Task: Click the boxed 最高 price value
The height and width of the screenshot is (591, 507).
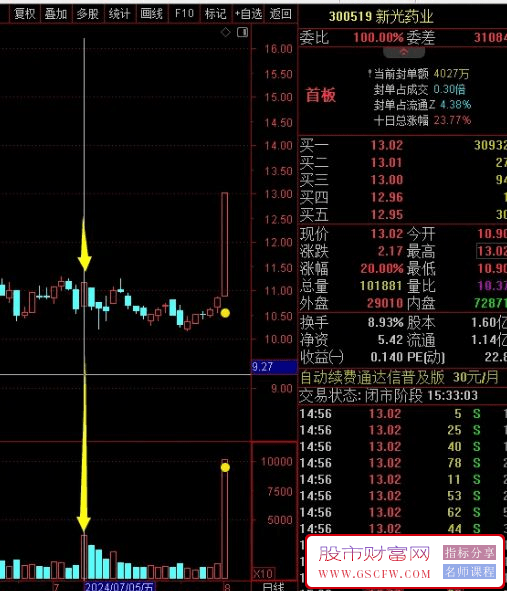Action: coord(492,251)
